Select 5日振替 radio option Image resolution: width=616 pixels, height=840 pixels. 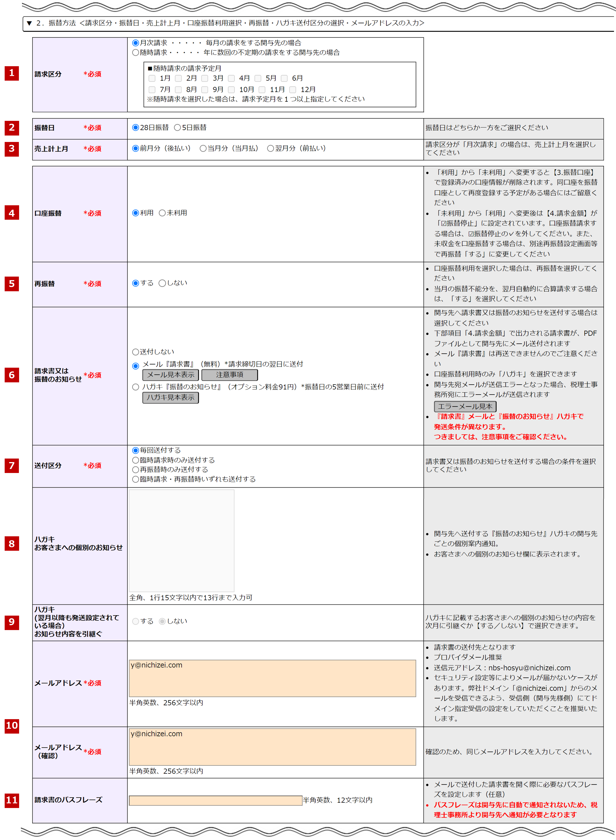pos(177,128)
